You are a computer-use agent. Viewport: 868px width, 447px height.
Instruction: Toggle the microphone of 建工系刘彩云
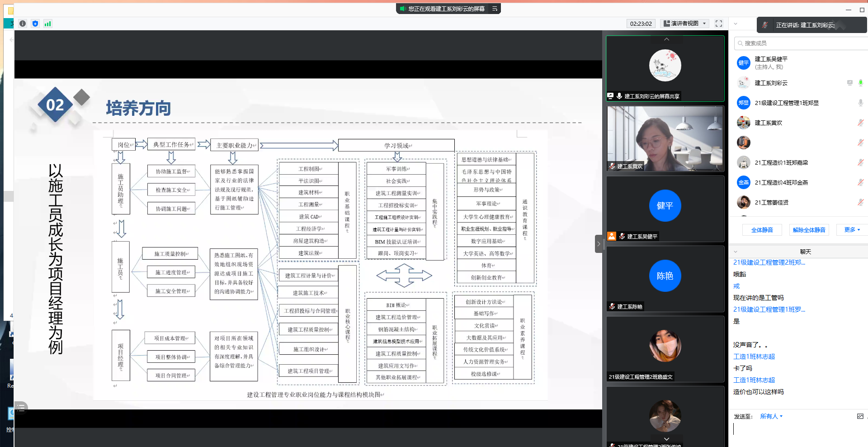(x=861, y=83)
